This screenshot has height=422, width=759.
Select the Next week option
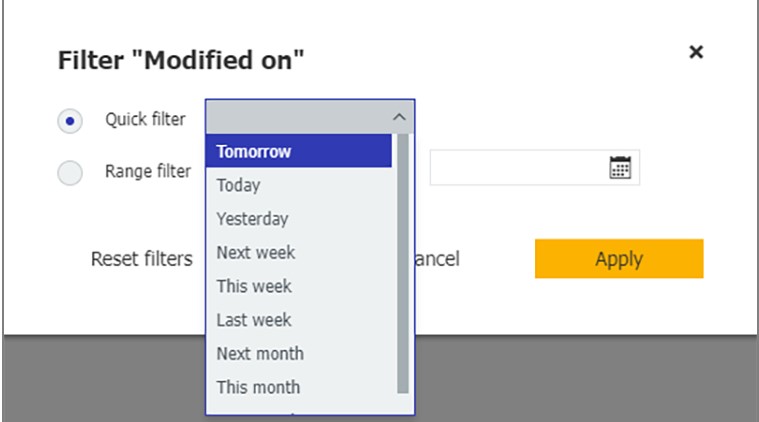[x=299, y=252]
